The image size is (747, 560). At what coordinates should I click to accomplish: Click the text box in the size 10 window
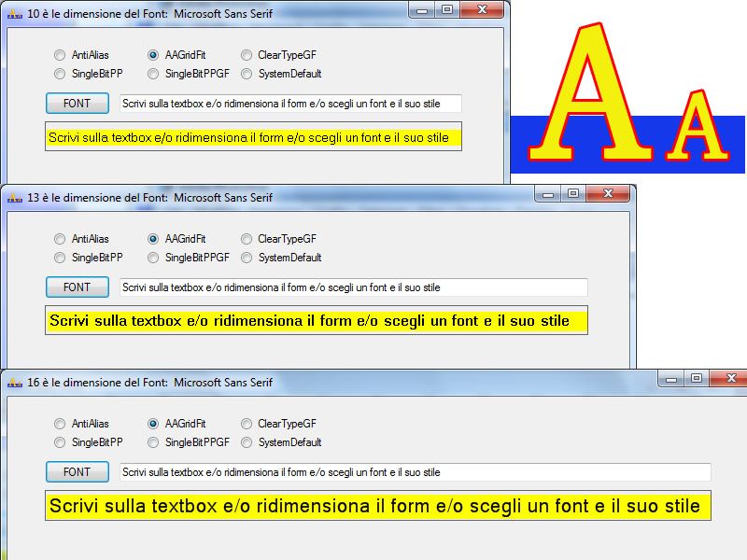pos(290,104)
